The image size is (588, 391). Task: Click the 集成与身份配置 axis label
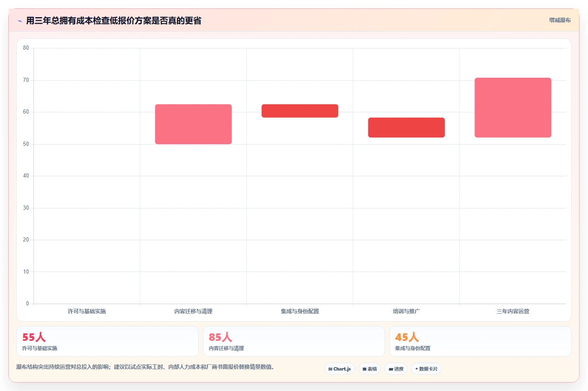300,311
